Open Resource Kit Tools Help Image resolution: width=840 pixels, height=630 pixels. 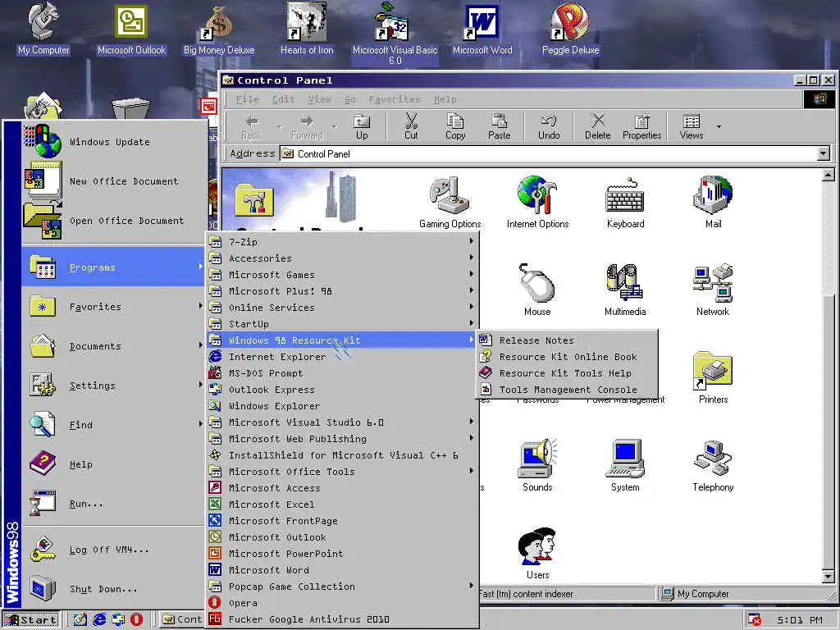(x=567, y=373)
